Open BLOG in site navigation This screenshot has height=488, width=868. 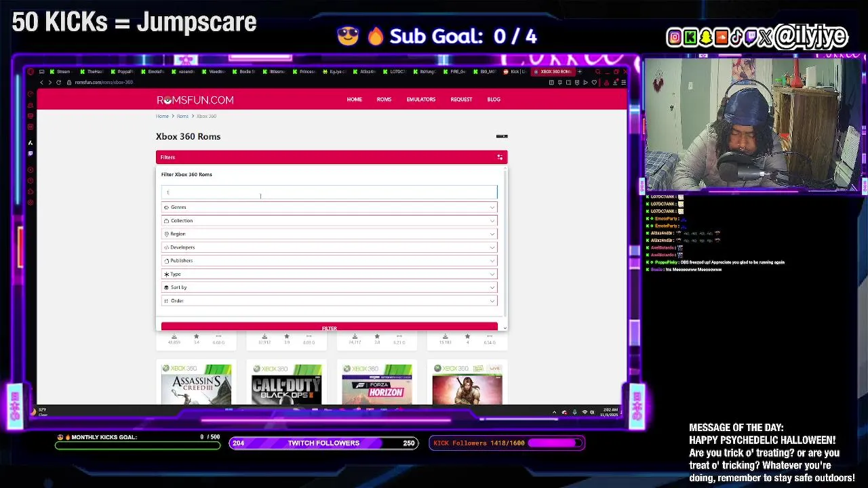494,100
